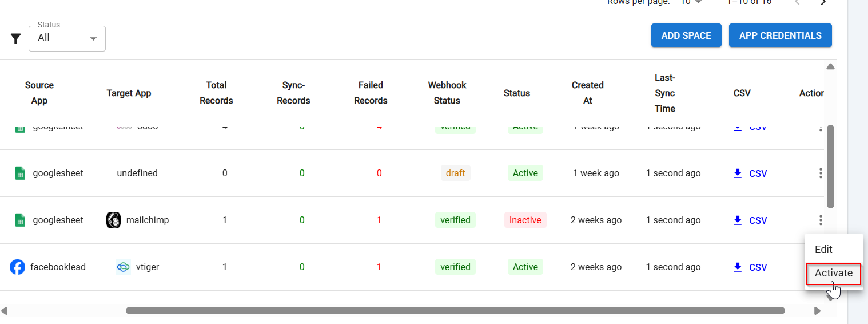Click the mailchimp logo icon
Viewport: 868px width, 324px height.
click(x=114, y=220)
